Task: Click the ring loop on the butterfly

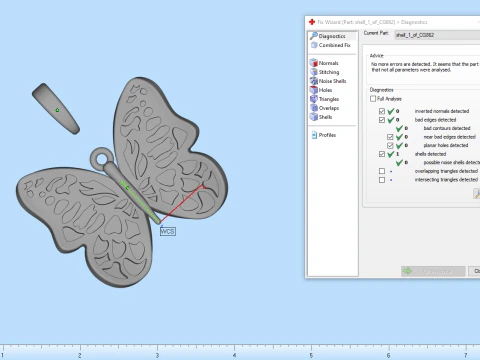Action: coord(101,159)
